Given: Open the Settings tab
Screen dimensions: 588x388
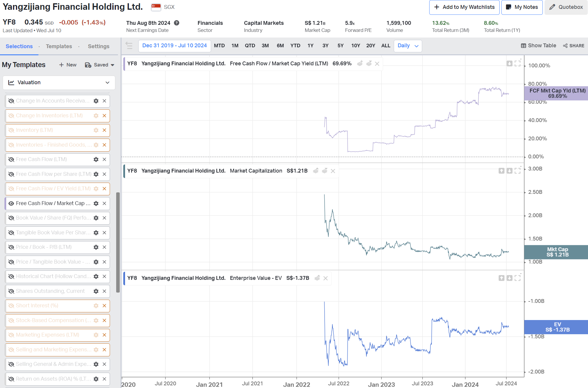Looking at the screenshot, I should pos(98,46).
